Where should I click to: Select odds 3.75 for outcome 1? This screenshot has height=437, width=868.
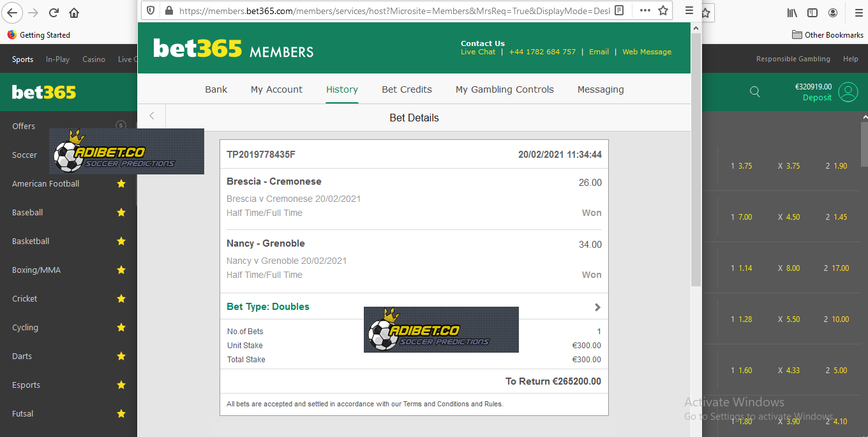pyautogui.click(x=742, y=166)
